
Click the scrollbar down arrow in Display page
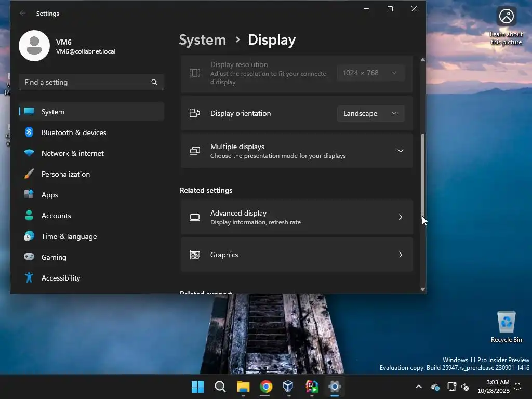[423, 289]
